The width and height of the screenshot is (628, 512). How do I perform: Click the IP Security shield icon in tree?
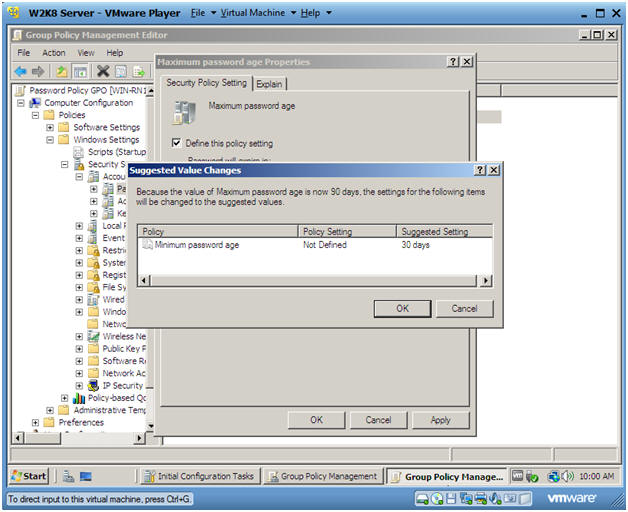pyautogui.click(x=93, y=385)
